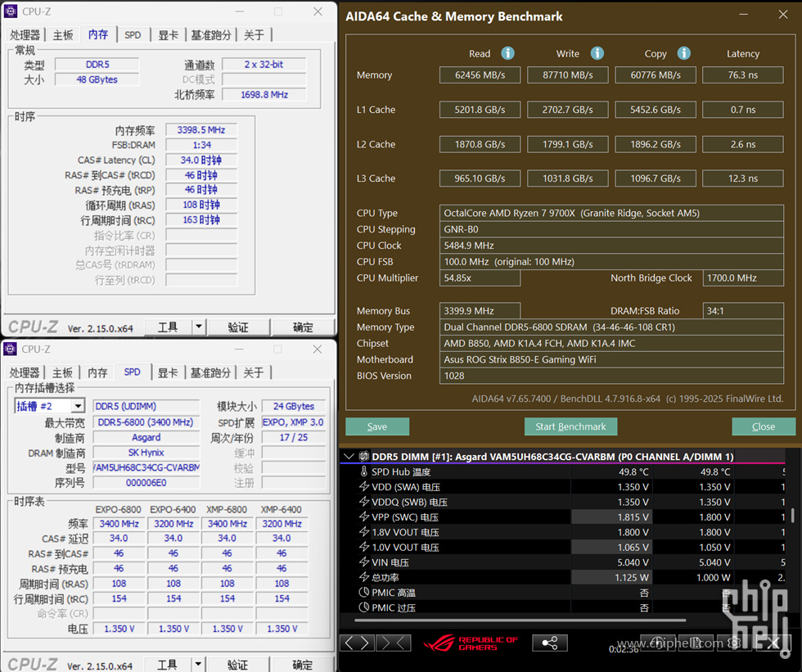Open 显卡 tab in bottom CPU-Z window
This screenshot has height=672, width=802.
click(168, 372)
